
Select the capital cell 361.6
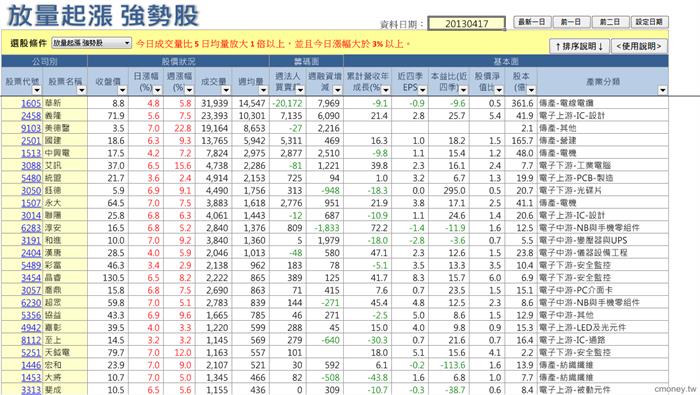pos(522,103)
